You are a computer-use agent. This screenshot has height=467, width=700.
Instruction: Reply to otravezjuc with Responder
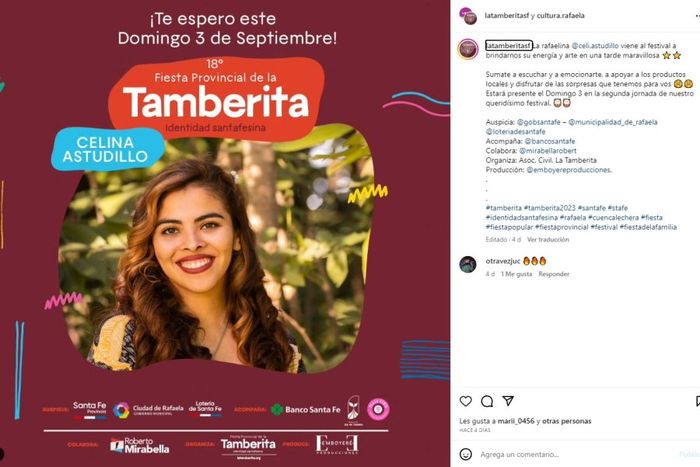coord(554,274)
